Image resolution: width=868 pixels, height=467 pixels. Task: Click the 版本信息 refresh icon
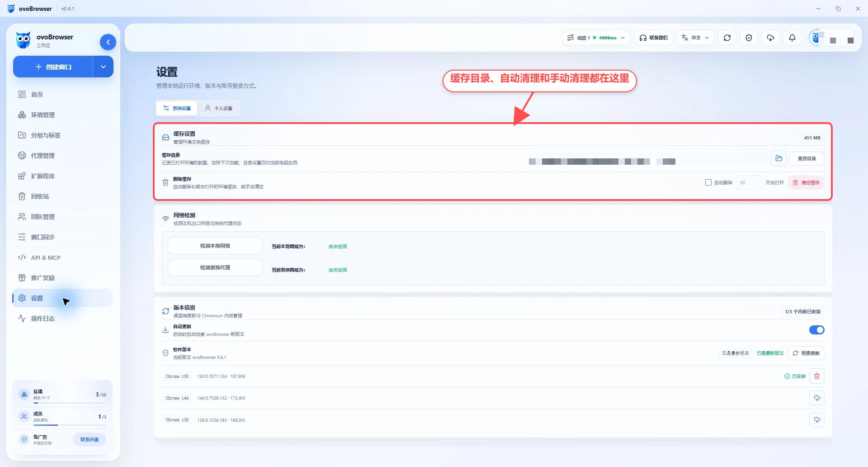tap(165, 311)
